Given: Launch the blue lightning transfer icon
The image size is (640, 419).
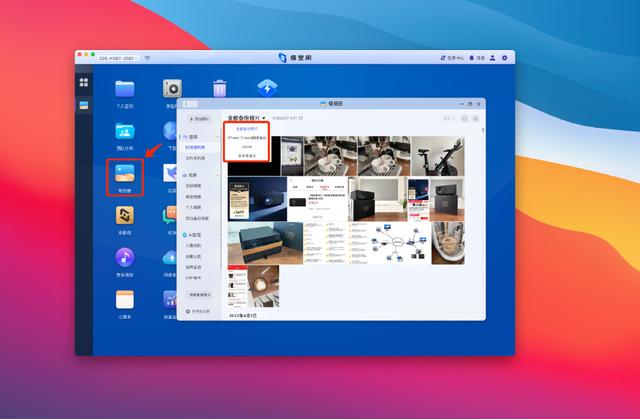Looking at the screenshot, I should (x=267, y=88).
